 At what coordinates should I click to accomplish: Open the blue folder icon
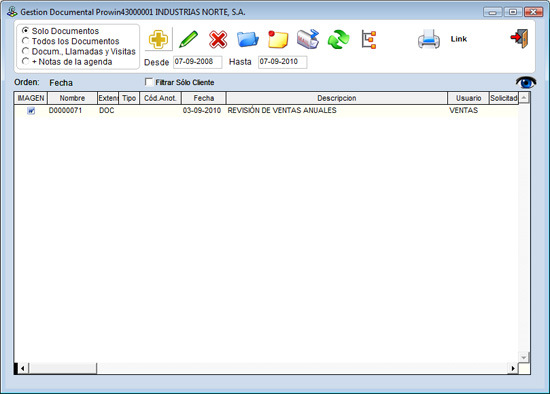click(x=248, y=39)
